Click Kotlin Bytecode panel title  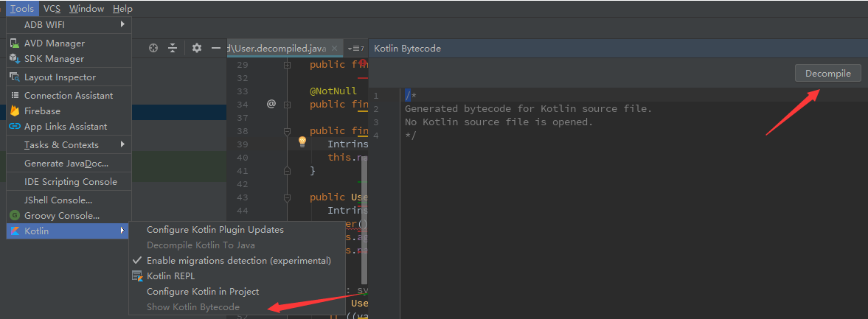[x=407, y=48]
